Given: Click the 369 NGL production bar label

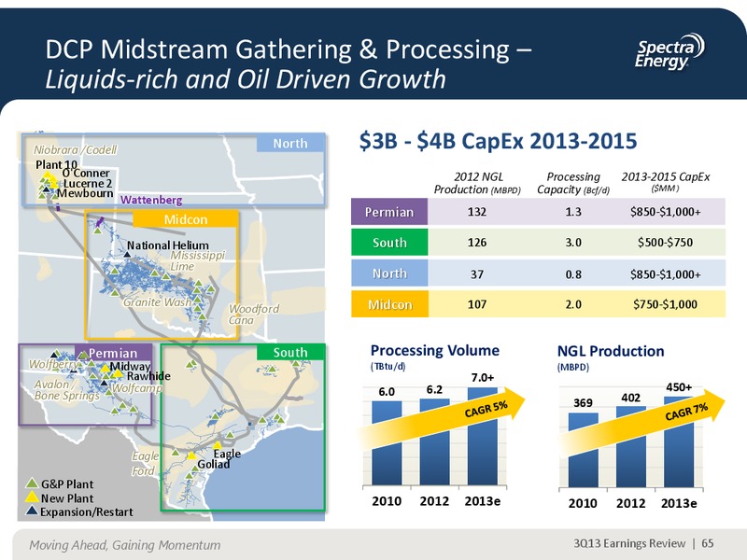Looking at the screenshot, I should tap(583, 403).
